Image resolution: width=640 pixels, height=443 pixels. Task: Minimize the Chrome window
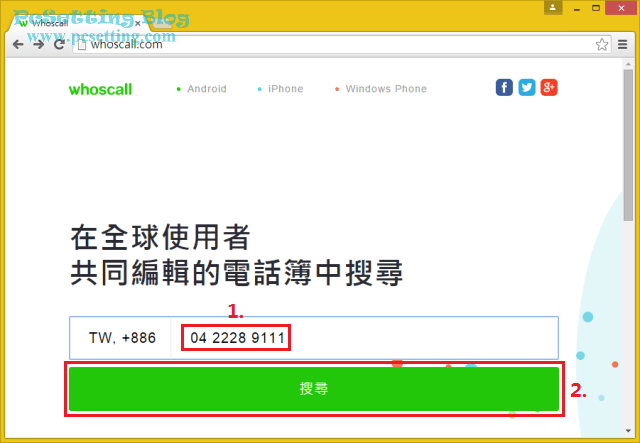click(577, 8)
